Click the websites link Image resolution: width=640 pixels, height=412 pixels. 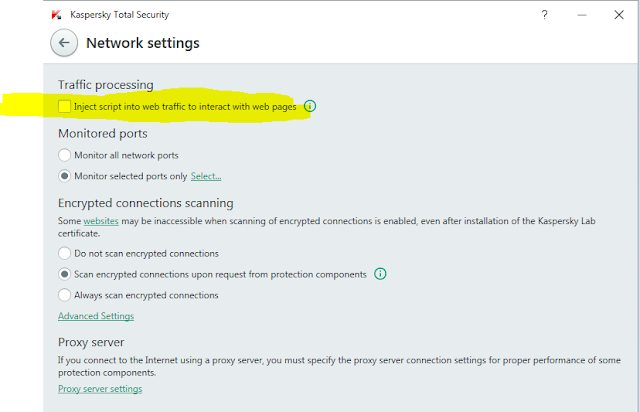[100, 219]
